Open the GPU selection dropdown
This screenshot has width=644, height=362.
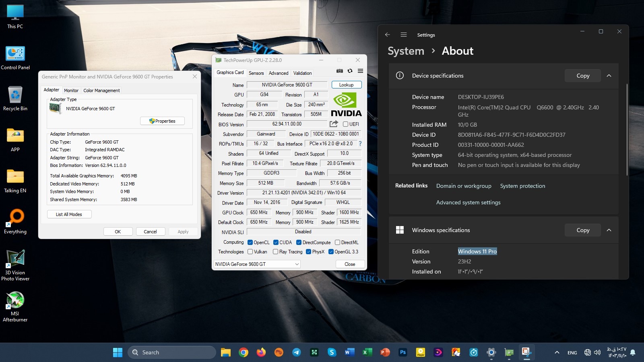[256, 264]
